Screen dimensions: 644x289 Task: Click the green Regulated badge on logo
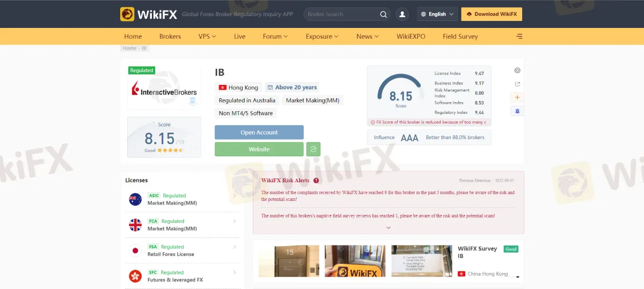(142, 70)
